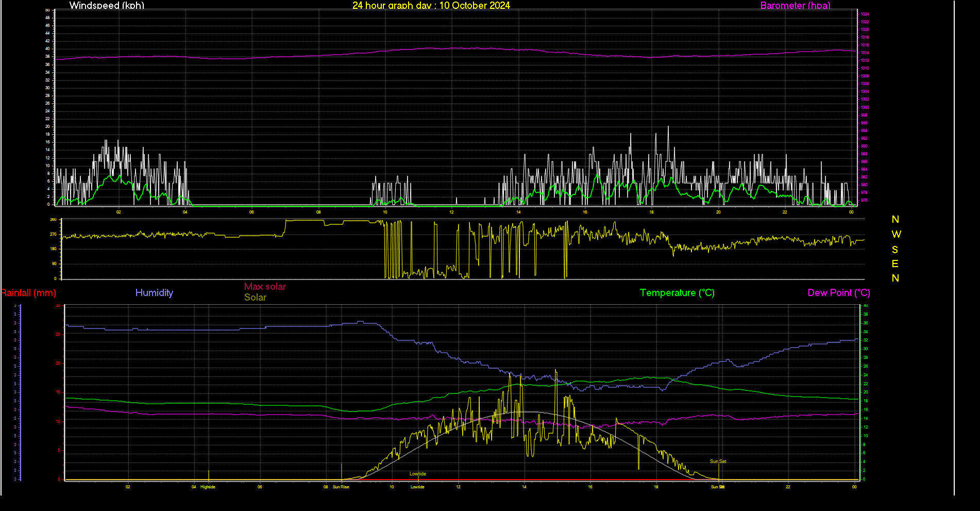Click the "270" wind direction axis value
Image resolution: width=980 pixels, height=511 pixels.
tap(53, 234)
